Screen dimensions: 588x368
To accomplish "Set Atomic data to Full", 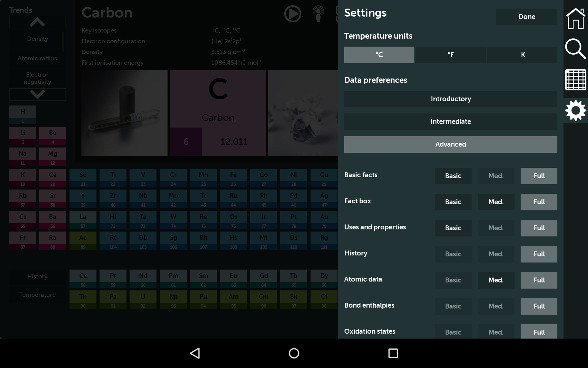I will (539, 280).
